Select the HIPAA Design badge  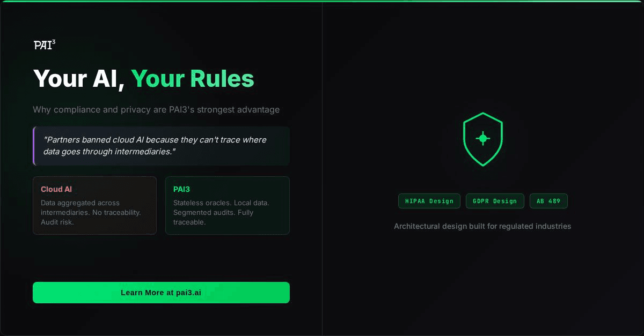point(429,201)
